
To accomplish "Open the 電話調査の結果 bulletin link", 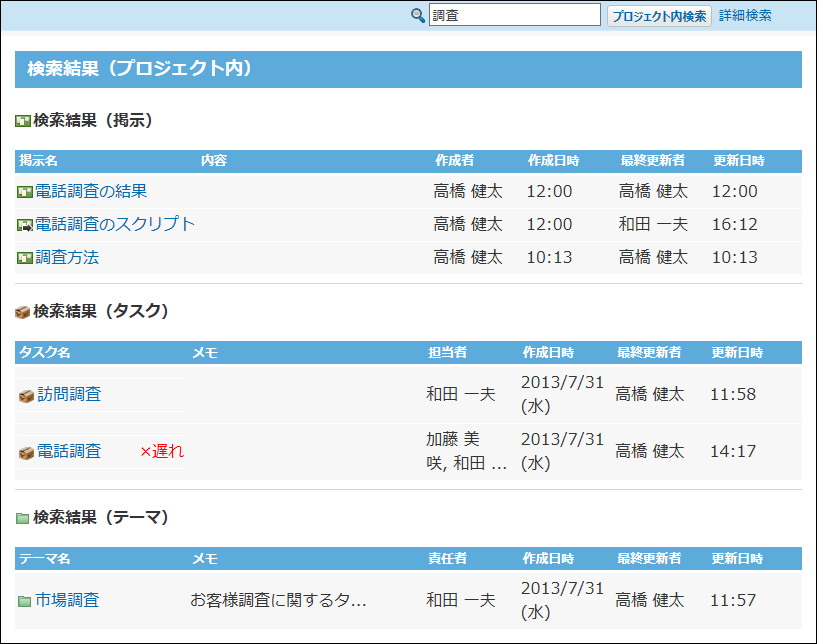I will click(91, 191).
